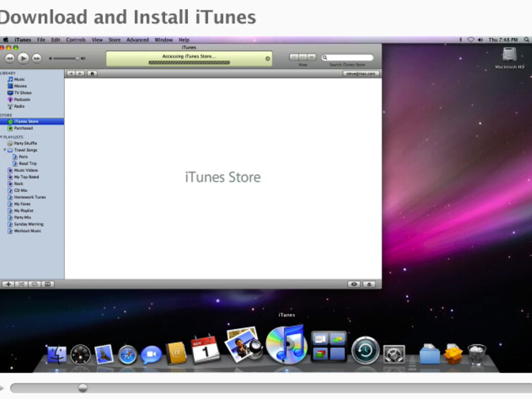Stop loading with the status display X icon

pos(267,59)
